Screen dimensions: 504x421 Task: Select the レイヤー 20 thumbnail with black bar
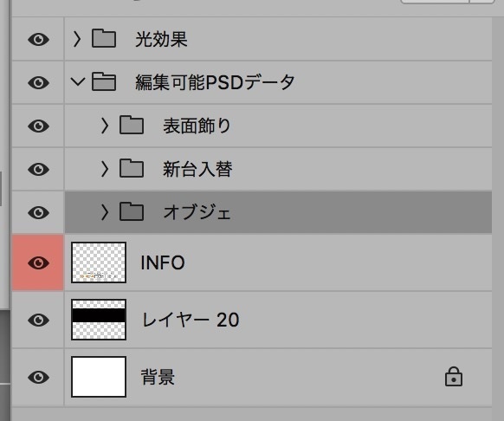click(99, 320)
